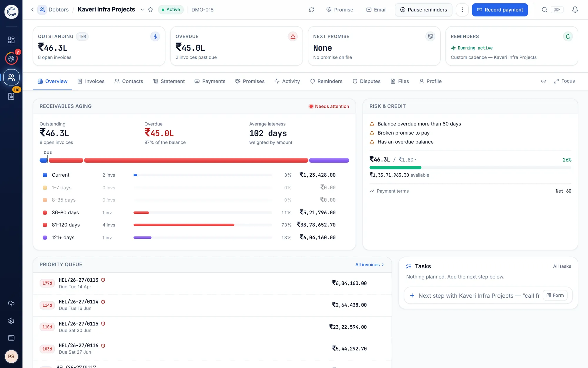Click the Debtors breadcrumb
The height and width of the screenshot is (368, 588).
pyautogui.click(x=59, y=10)
